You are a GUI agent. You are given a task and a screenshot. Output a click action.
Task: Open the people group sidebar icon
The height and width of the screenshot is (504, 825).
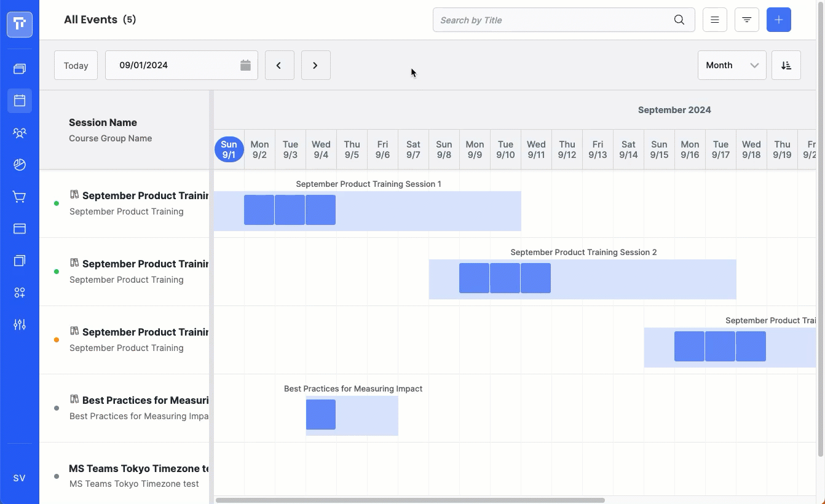pyautogui.click(x=20, y=133)
